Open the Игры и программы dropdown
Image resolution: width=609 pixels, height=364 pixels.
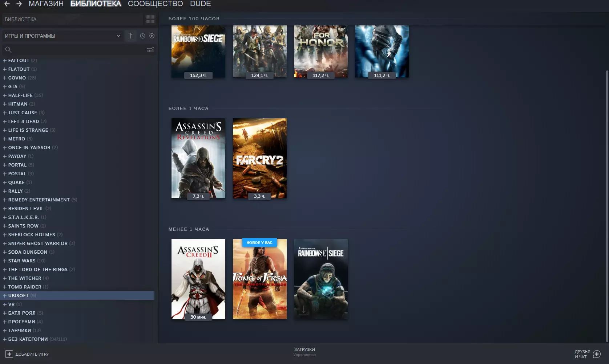[62, 36]
